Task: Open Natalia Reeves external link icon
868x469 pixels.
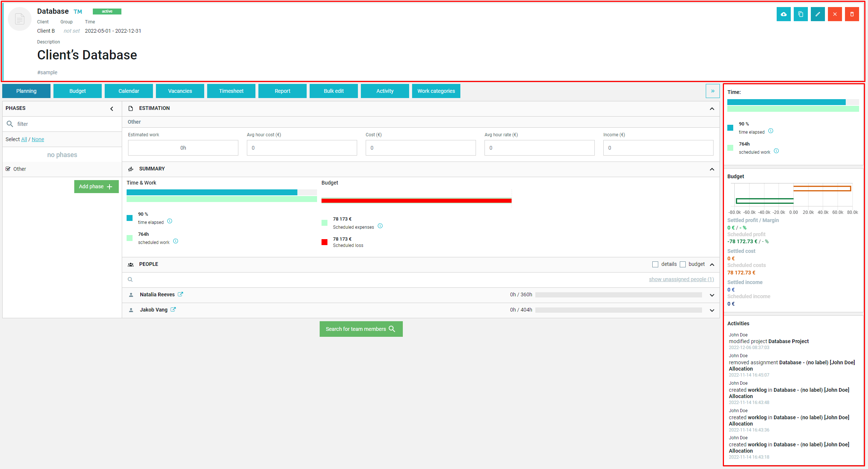Action: click(x=180, y=294)
